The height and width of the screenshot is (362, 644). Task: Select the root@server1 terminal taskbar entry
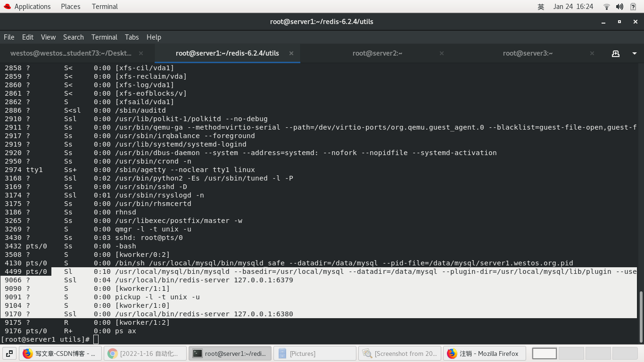click(230, 354)
